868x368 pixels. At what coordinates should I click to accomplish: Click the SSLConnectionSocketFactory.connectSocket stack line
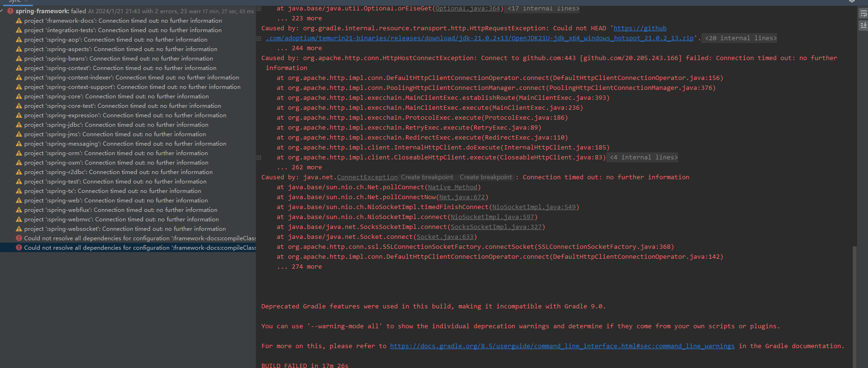[x=475, y=247]
